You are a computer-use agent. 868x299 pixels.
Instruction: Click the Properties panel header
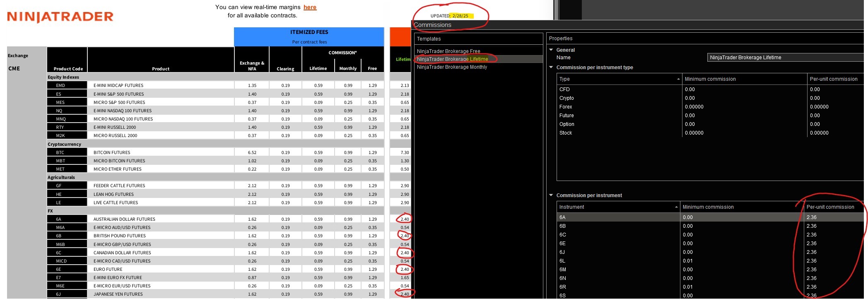click(x=705, y=38)
